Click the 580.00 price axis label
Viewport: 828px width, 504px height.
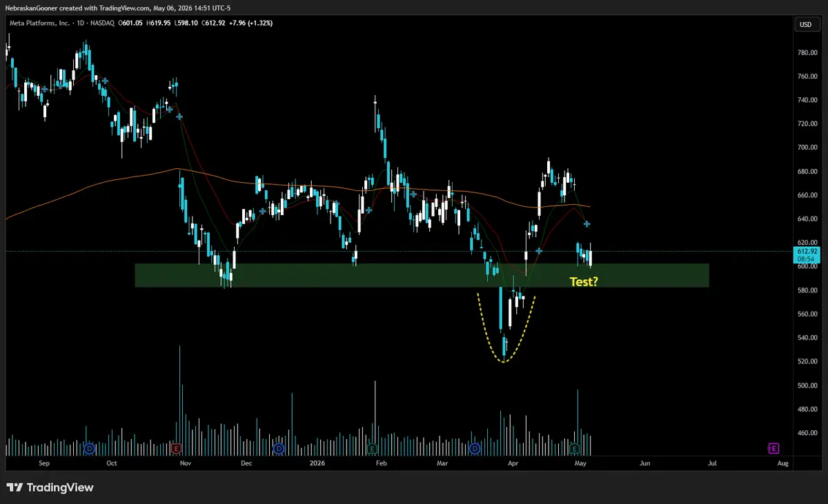tap(807, 290)
